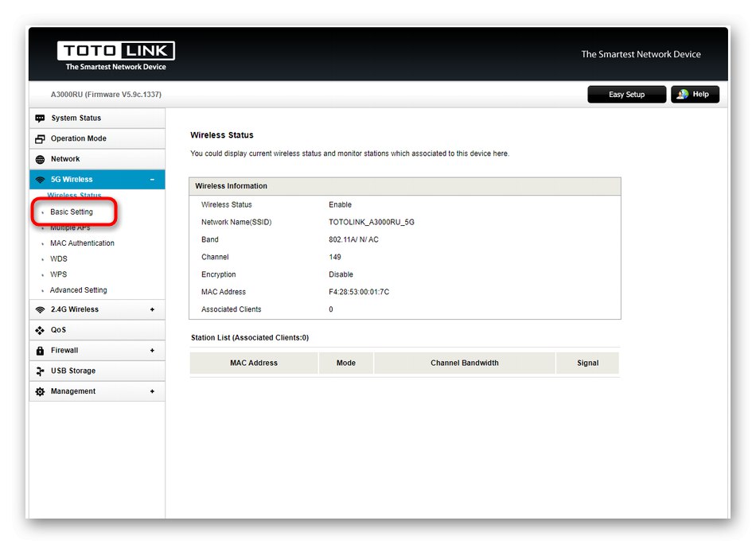Expand the 2.4G Wireless section

152,310
